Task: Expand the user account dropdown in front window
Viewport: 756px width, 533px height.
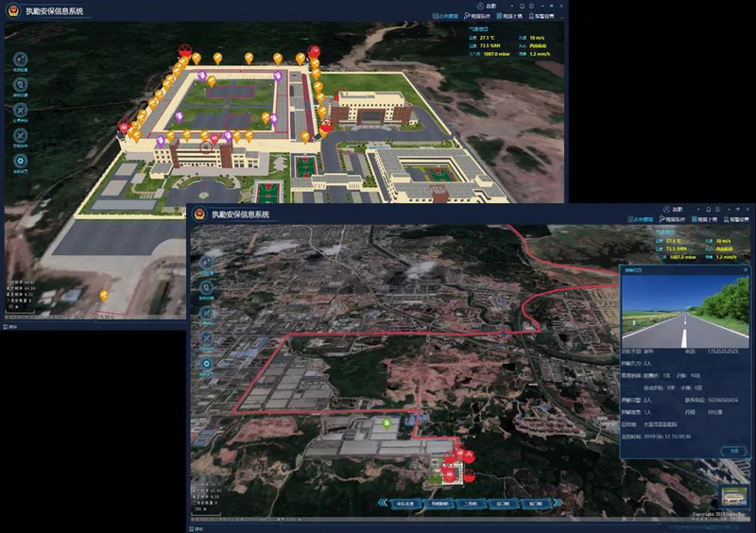Action: [x=698, y=210]
